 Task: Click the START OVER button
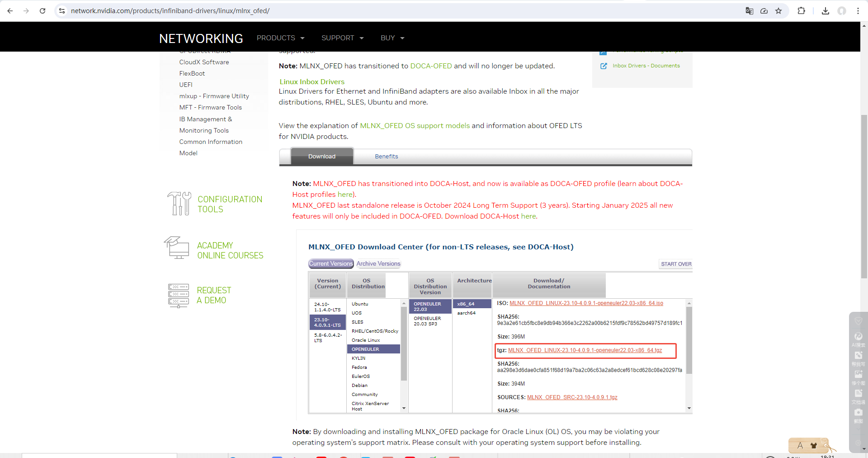[x=676, y=264]
